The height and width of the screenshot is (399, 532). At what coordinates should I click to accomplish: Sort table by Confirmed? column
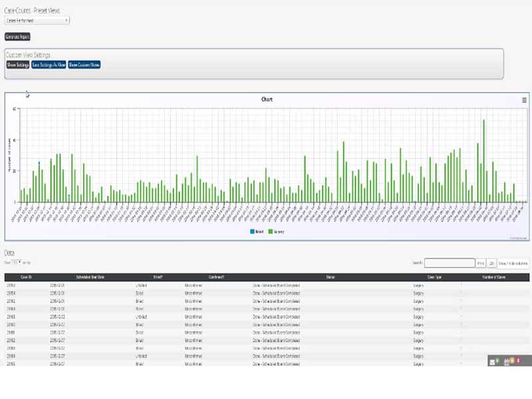(217, 277)
